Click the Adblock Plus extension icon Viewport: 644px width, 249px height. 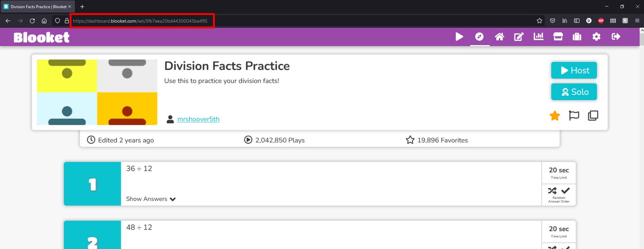[x=601, y=21]
